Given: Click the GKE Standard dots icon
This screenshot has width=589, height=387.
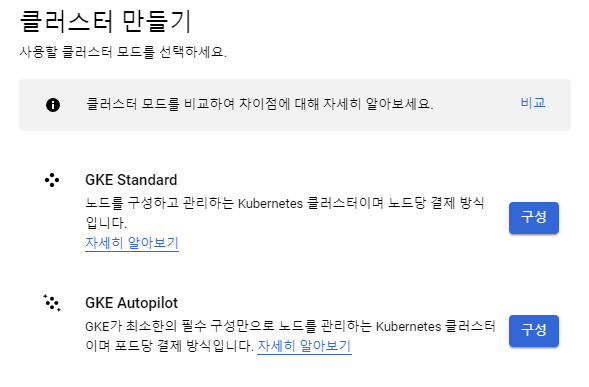Looking at the screenshot, I should coord(52,180).
